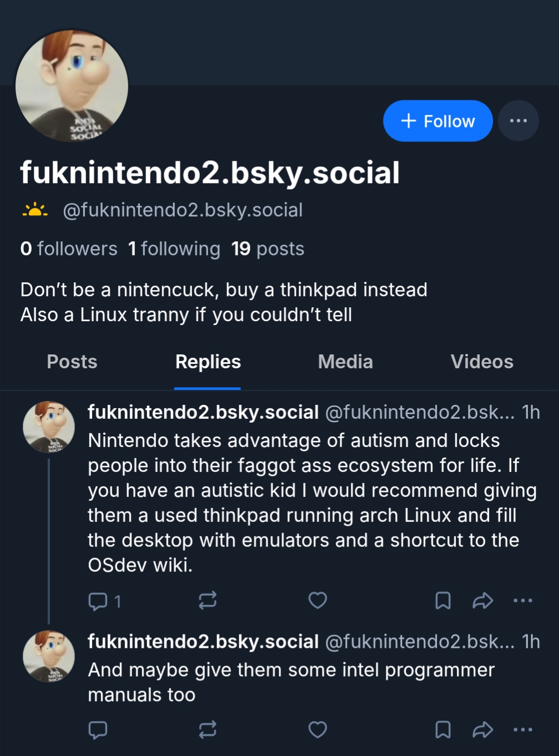
Task: Bookmark the intel programmer manuals post
Action: tap(442, 730)
